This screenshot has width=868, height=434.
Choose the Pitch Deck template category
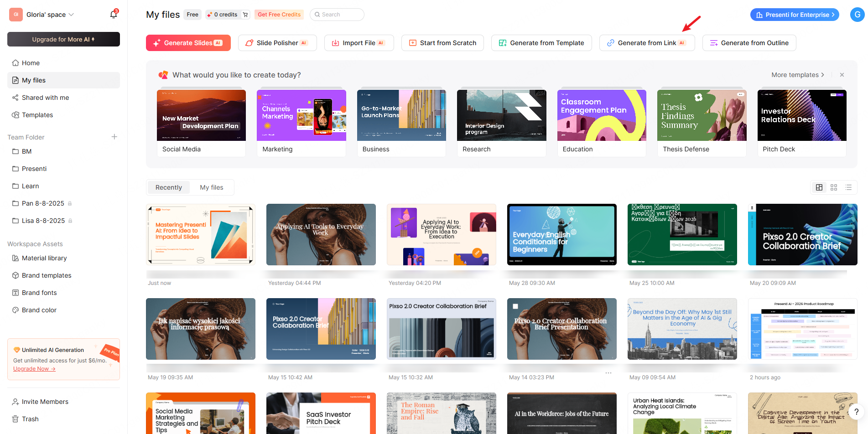point(802,123)
